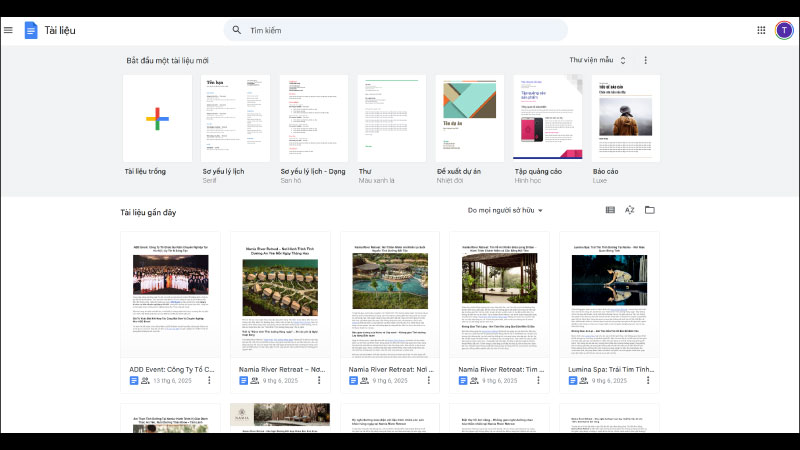Create a new blank document
The image size is (800, 450).
coord(157,118)
